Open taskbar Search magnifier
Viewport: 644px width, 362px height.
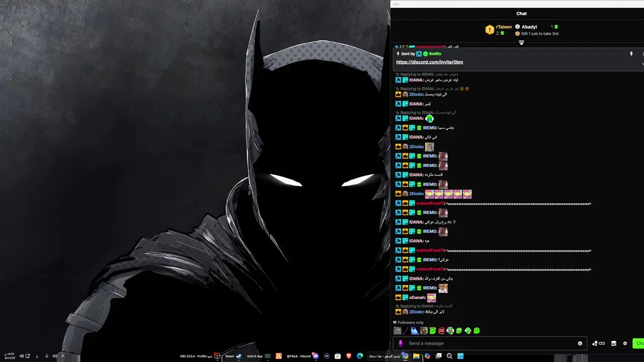449,356
